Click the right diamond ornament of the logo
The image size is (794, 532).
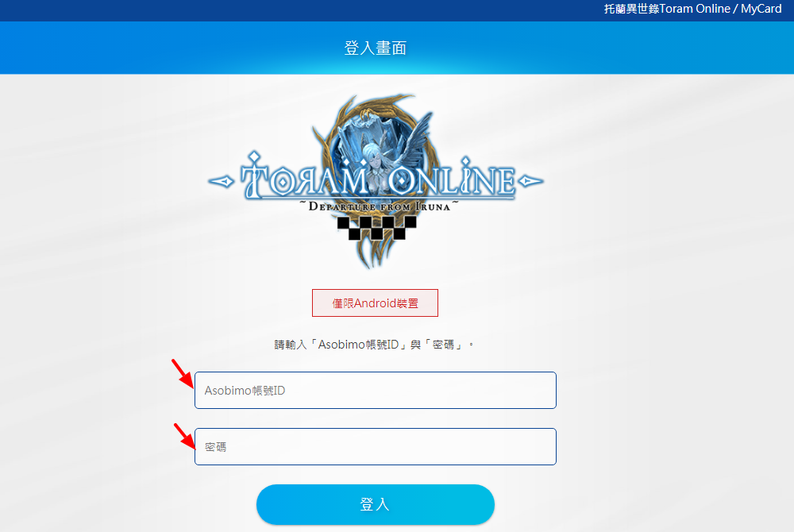click(530, 181)
